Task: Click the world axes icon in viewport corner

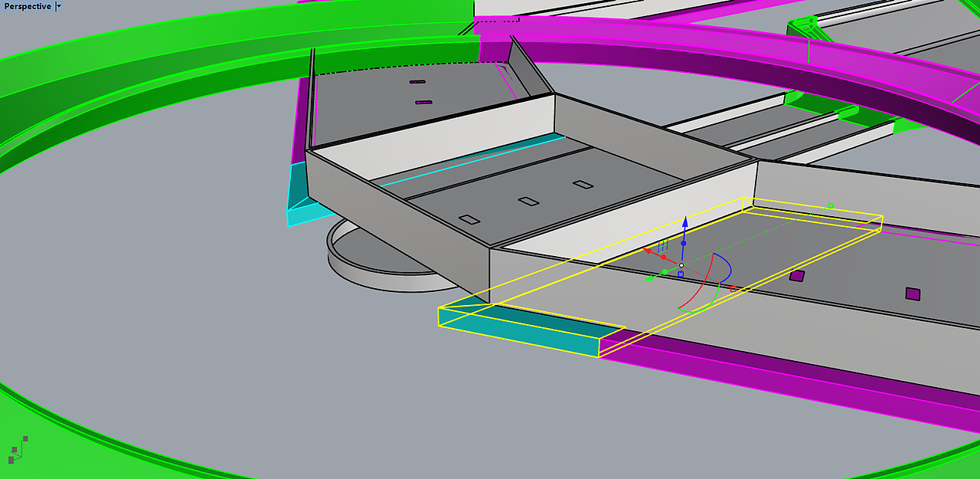Action: tap(18, 449)
